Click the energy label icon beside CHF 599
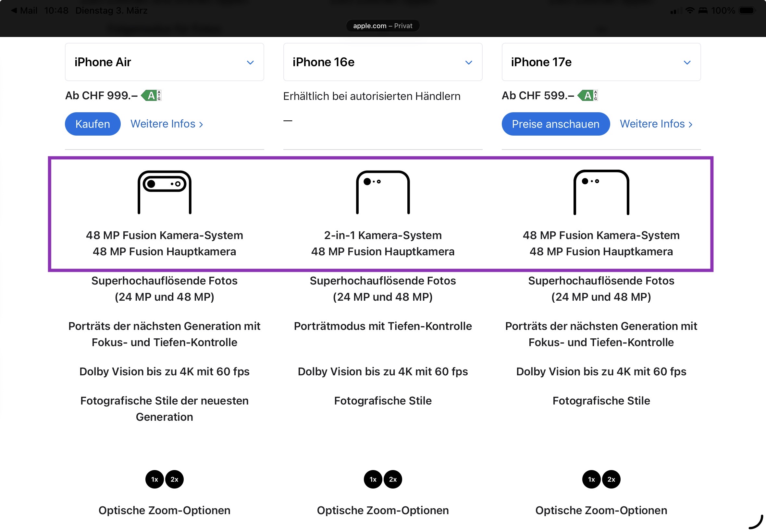The image size is (766, 532). (588, 96)
